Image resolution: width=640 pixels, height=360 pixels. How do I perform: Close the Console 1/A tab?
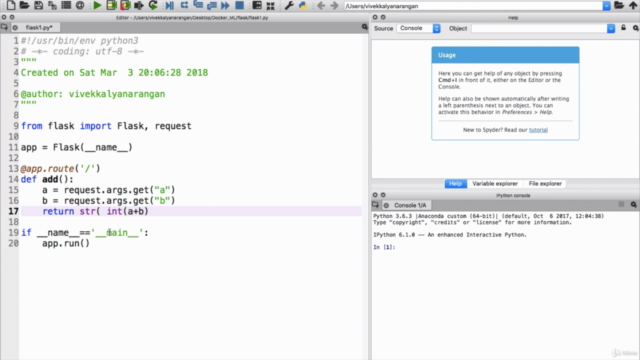[386, 205]
